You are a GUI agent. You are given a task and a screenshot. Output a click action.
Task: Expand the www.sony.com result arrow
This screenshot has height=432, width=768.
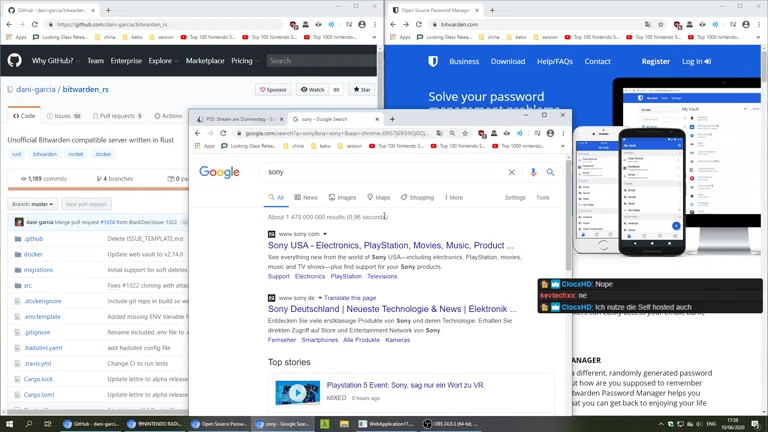(x=325, y=234)
